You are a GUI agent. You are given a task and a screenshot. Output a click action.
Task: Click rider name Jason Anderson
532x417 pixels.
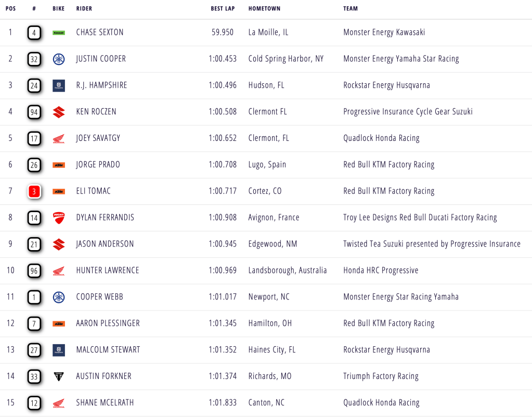(x=105, y=244)
